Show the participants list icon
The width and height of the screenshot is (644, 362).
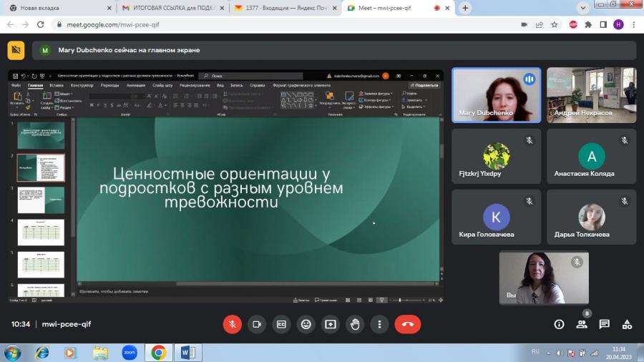582,324
